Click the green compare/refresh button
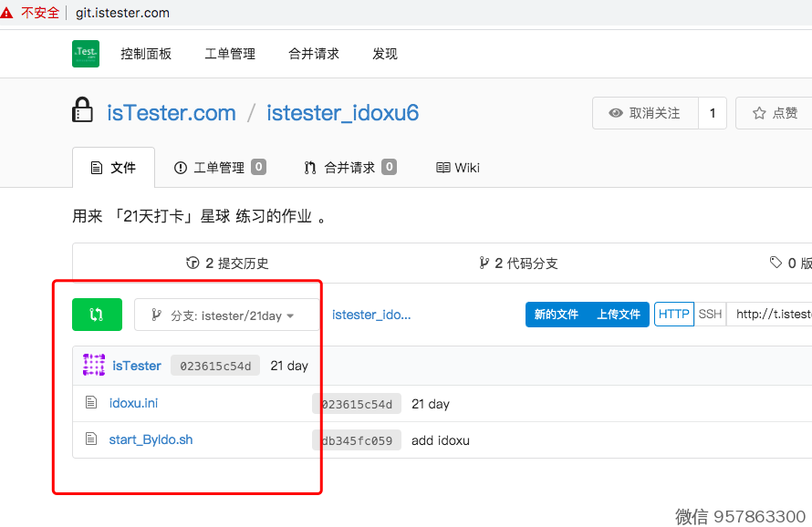812x527 pixels. [97, 315]
